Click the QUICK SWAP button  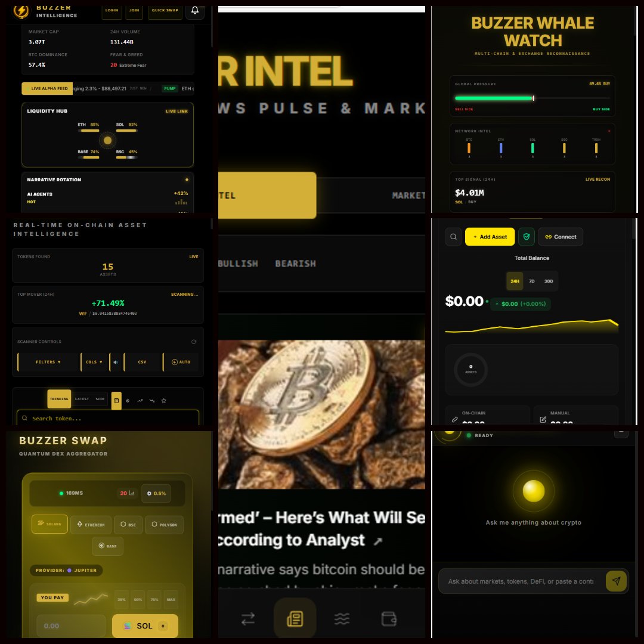(x=165, y=11)
